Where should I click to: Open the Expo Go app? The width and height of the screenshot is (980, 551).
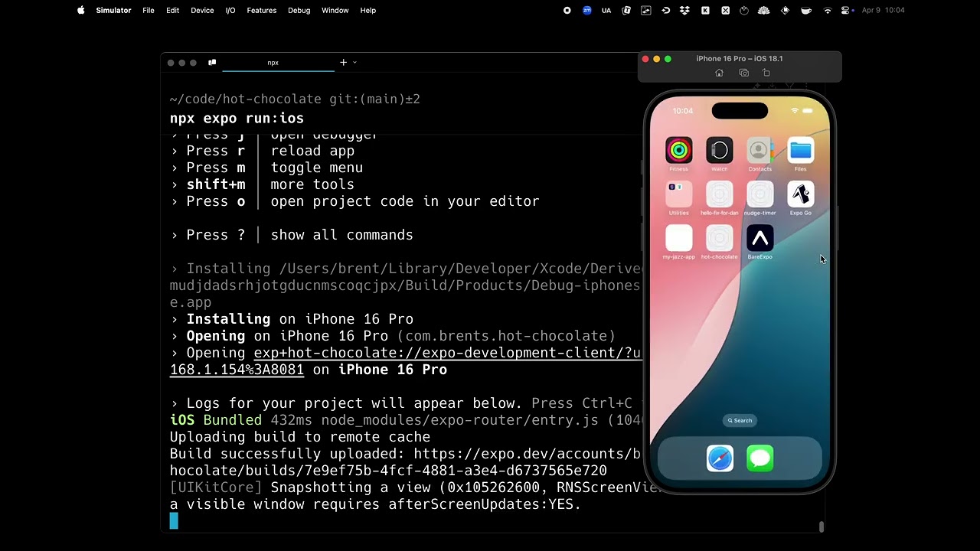click(800, 194)
